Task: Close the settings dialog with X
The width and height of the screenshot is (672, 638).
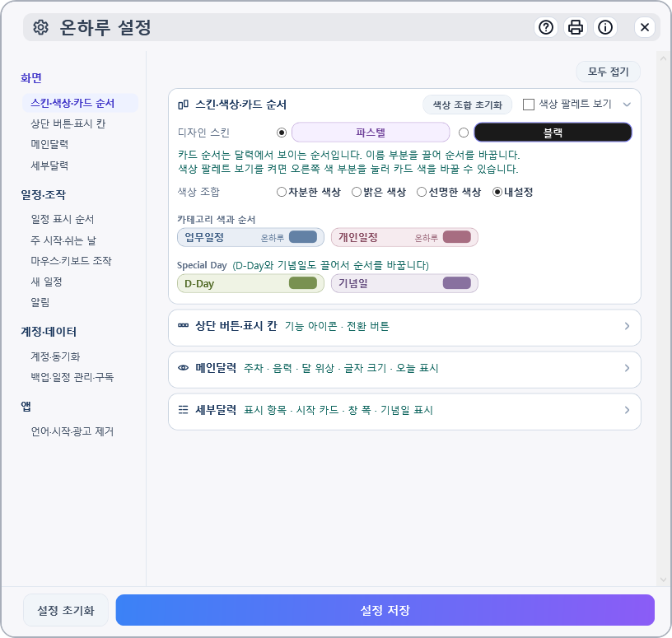Action: pyautogui.click(x=644, y=27)
